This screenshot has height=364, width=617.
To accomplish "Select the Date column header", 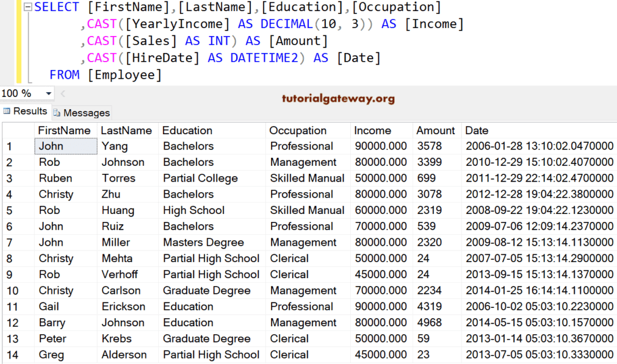I will coord(539,130).
